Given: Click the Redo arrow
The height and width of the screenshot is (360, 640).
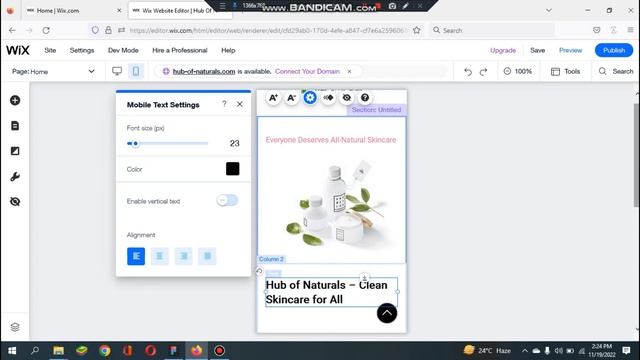Looking at the screenshot, I should tap(484, 72).
